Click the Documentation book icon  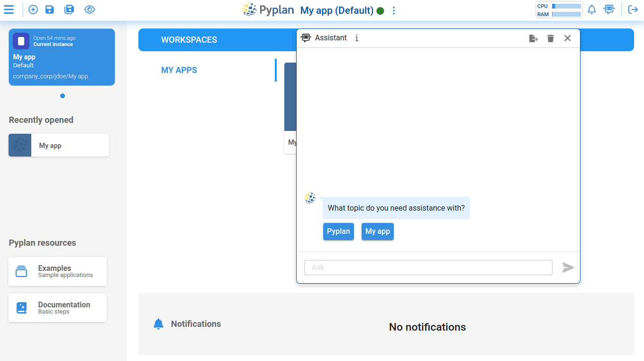(x=21, y=308)
